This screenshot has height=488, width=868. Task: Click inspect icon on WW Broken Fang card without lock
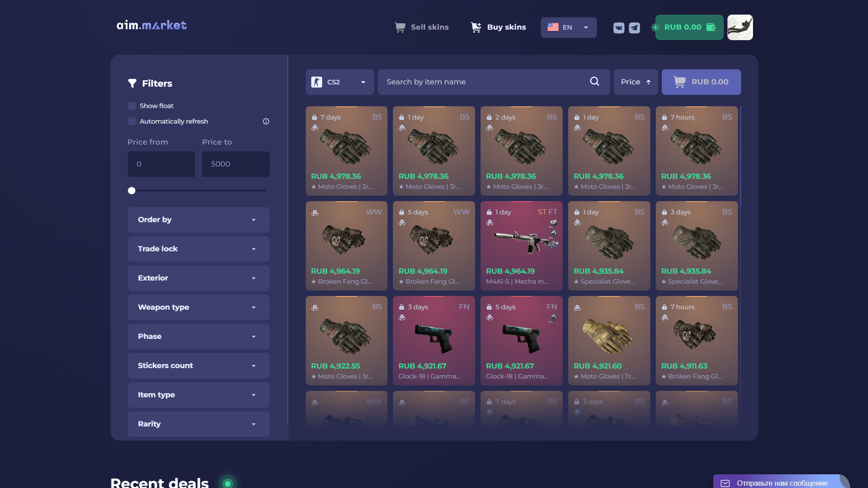pos(315,213)
